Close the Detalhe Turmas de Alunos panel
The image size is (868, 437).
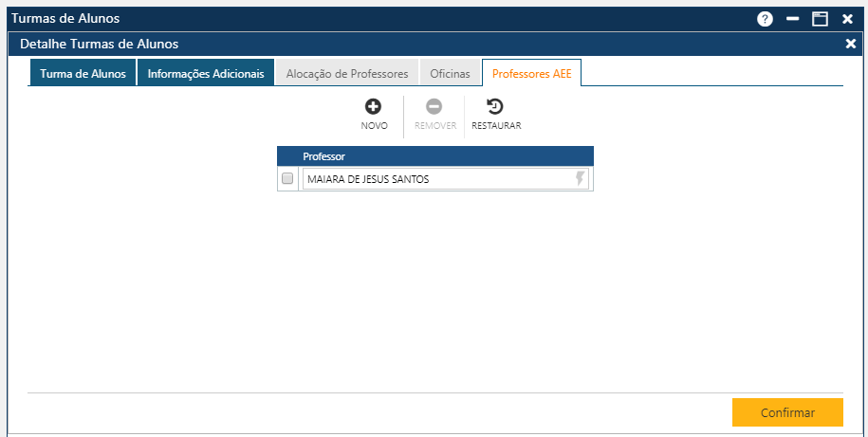point(850,44)
